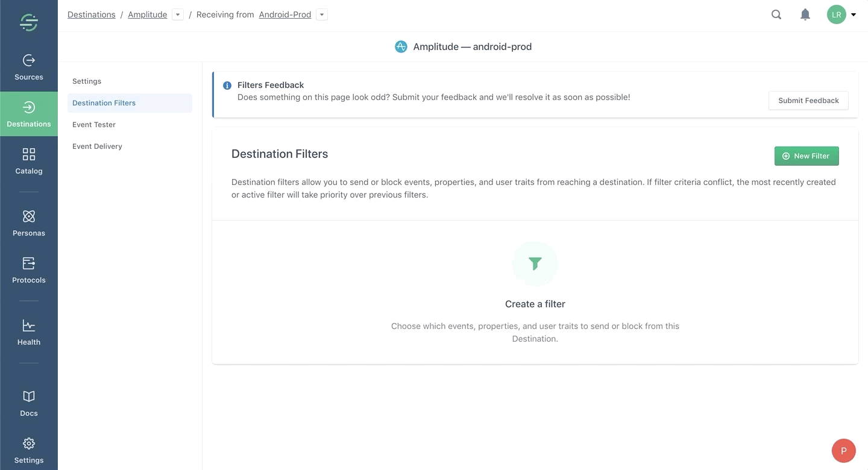868x470 pixels.
Task: Select the Event Tester tab
Action: 130,125
